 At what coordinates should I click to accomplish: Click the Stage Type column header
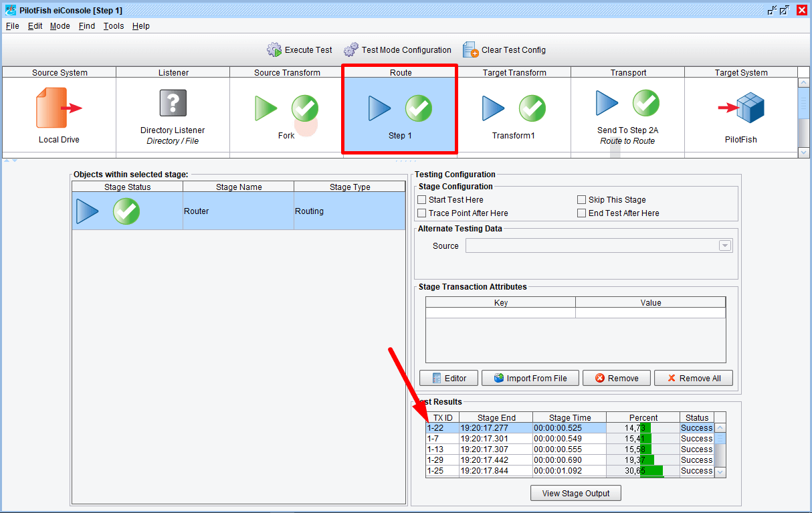click(350, 187)
